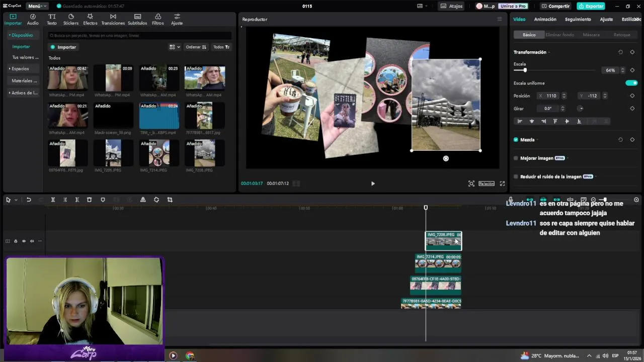Click the Rotate icon in timeline toolbar
This screenshot has height=362, width=644.
coord(156,200)
